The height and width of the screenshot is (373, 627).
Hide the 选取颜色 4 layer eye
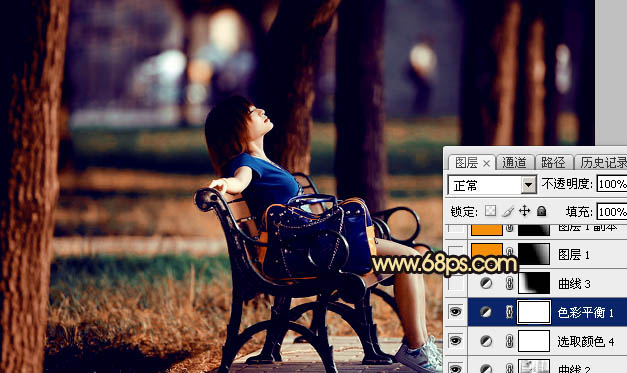click(x=455, y=341)
